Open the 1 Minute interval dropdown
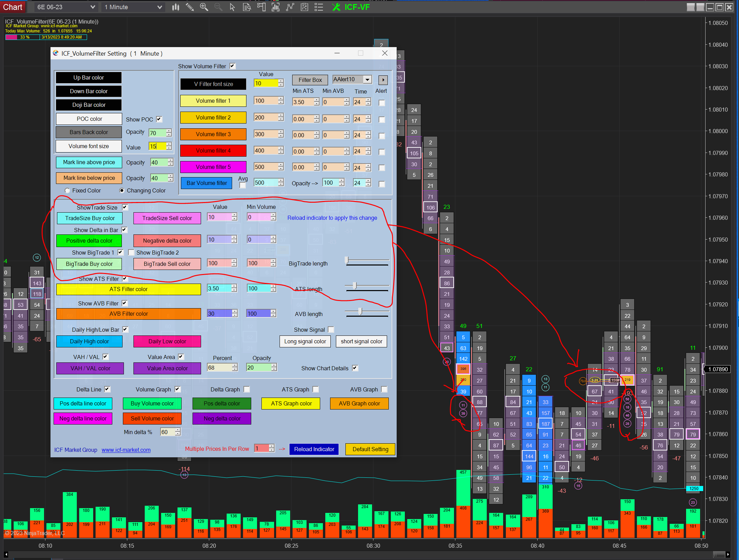 pos(133,7)
